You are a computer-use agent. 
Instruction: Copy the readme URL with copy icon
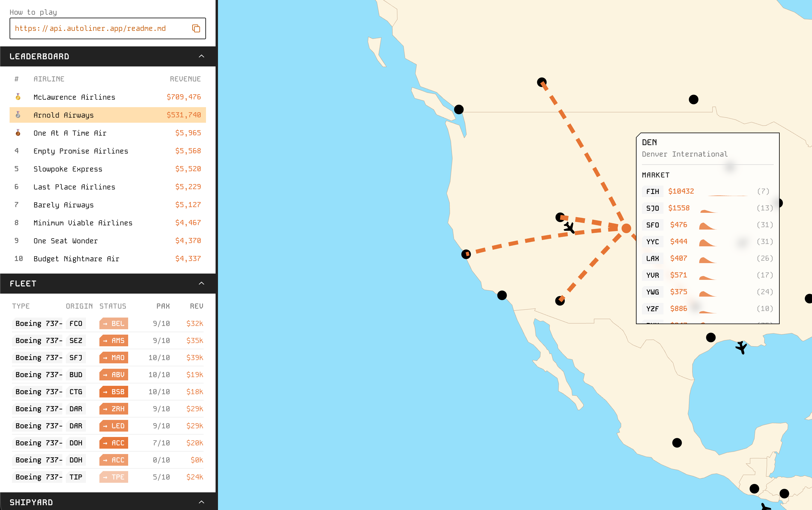(196, 28)
